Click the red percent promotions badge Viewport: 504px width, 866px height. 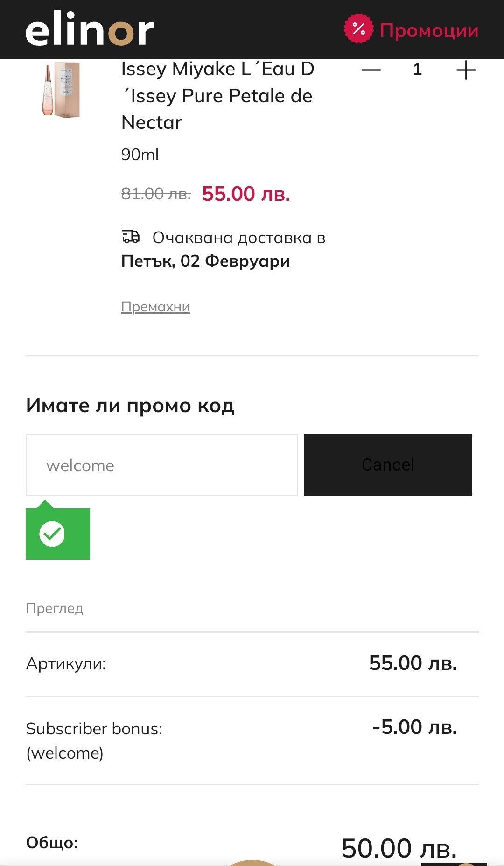coord(358,29)
